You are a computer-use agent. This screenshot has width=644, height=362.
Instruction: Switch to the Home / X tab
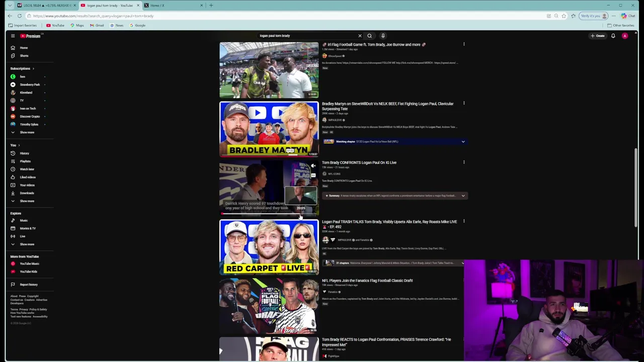pos(174,6)
